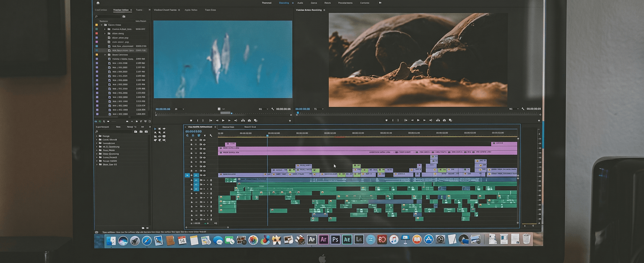Collapse the Garoro Vistes bin
Screen dimensions: 644x263
pos(102,25)
